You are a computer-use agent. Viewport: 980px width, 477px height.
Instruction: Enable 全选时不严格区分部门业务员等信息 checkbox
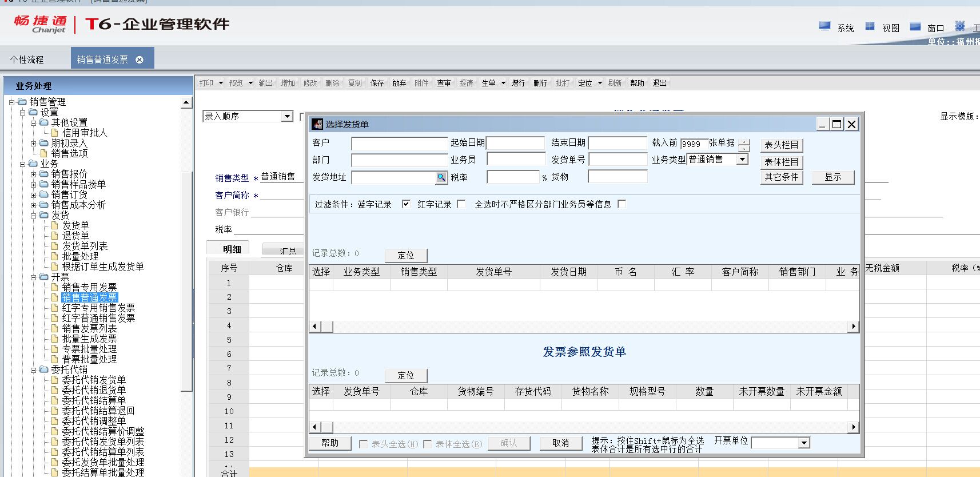[622, 204]
